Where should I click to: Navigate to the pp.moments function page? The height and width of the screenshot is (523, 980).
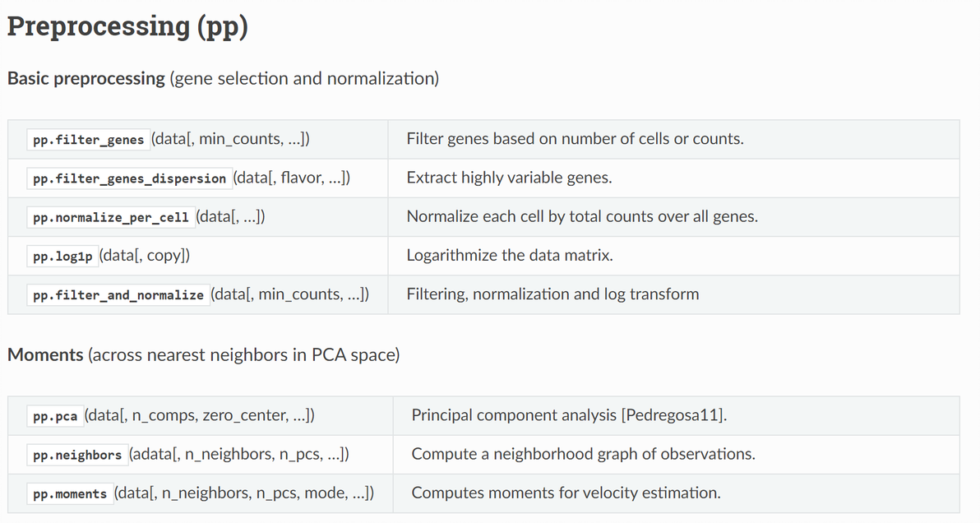pos(70,494)
